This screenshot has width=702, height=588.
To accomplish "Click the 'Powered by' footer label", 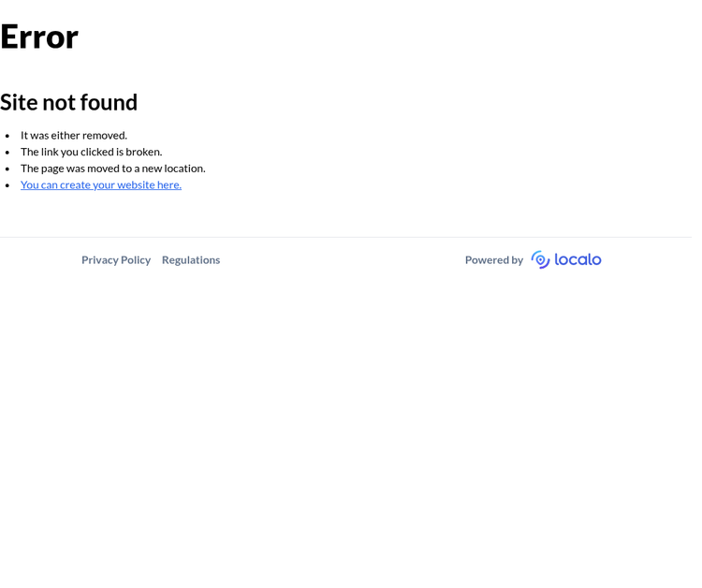I will pyautogui.click(x=494, y=260).
